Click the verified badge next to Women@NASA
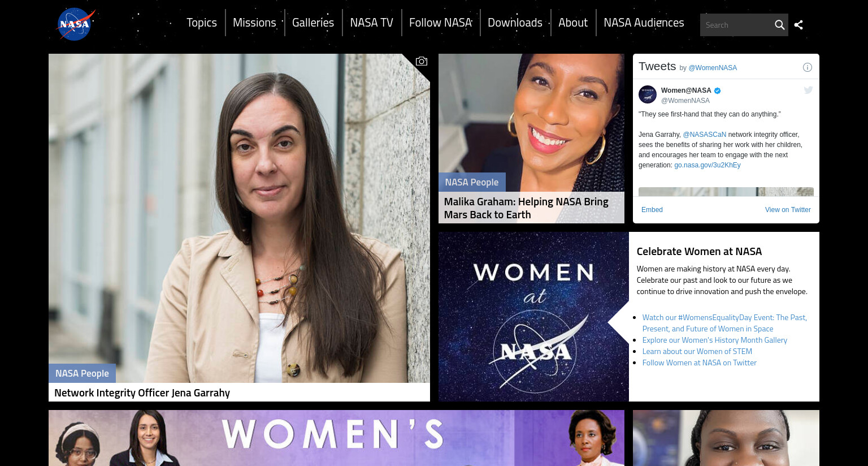This screenshot has height=466, width=868. tap(718, 90)
